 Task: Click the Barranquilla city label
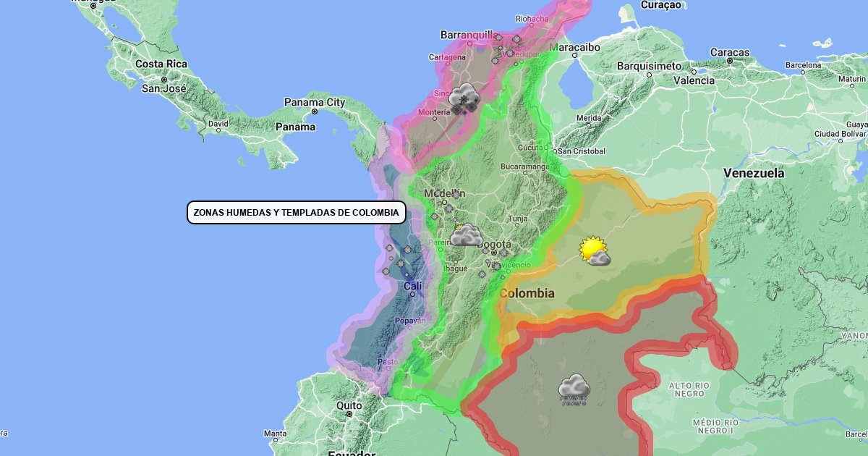467,35
